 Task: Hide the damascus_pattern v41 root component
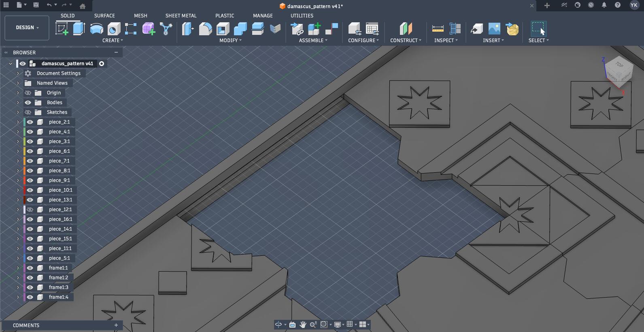(23, 64)
